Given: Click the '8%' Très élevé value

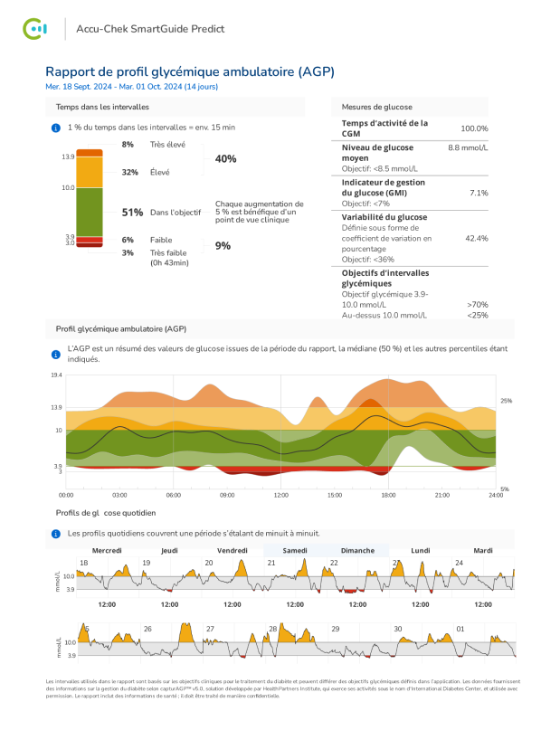Looking at the screenshot, I should click(128, 145).
